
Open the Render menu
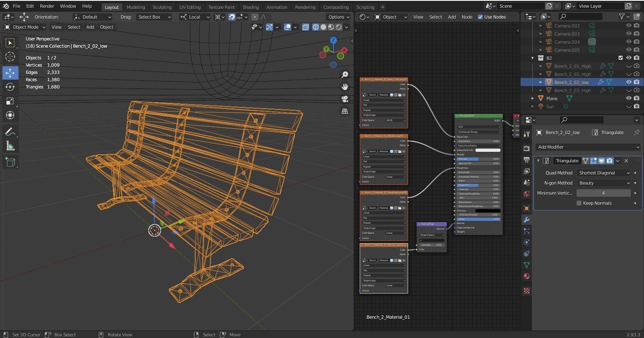tap(47, 6)
